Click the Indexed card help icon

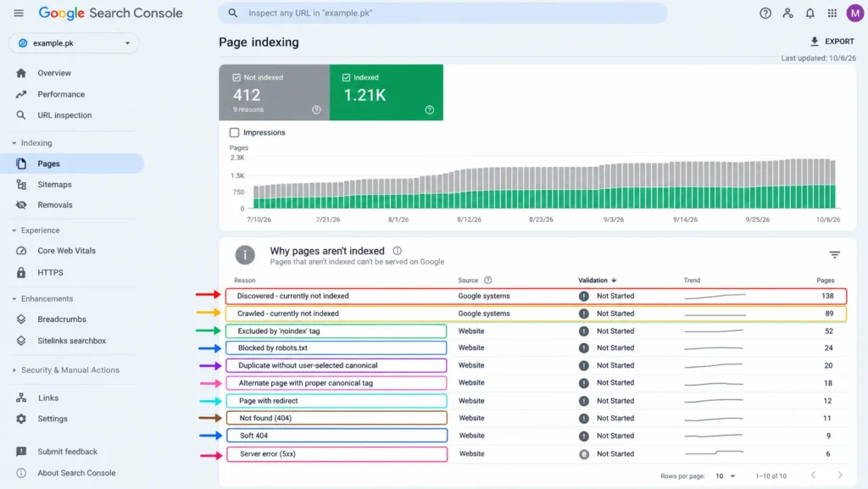[x=430, y=109]
